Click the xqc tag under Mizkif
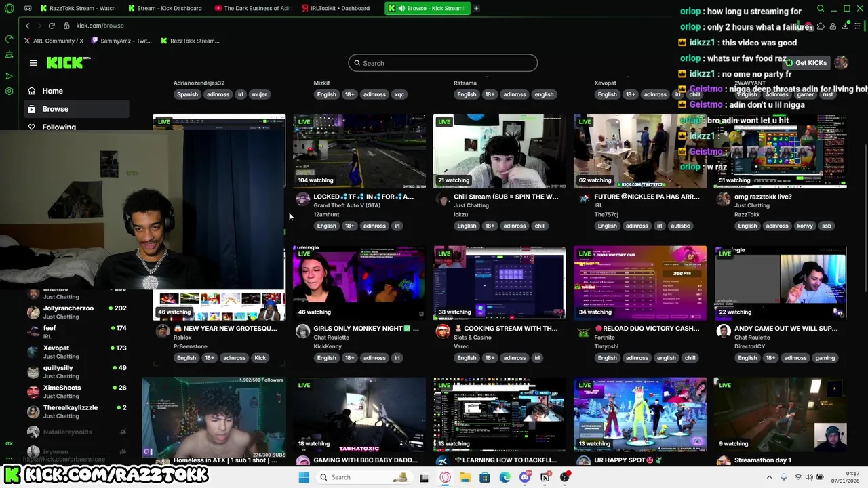The image size is (868, 488). click(399, 94)
